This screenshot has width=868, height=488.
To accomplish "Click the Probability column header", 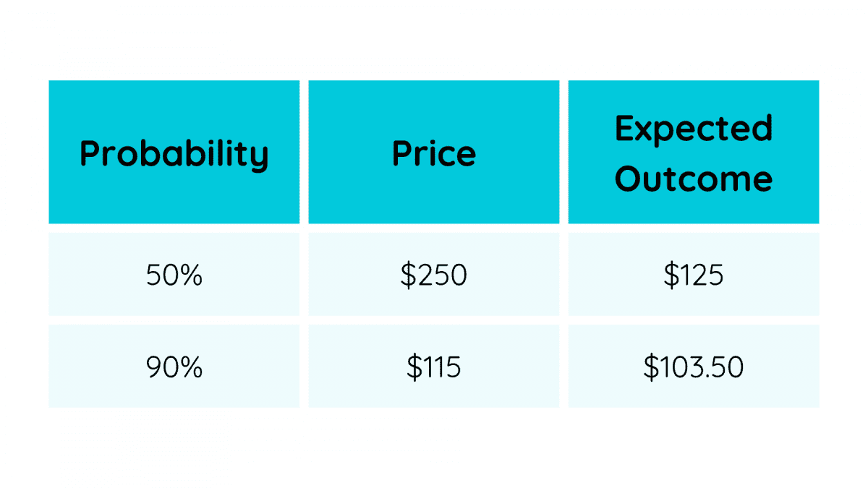I will click(x=174, y=153).
